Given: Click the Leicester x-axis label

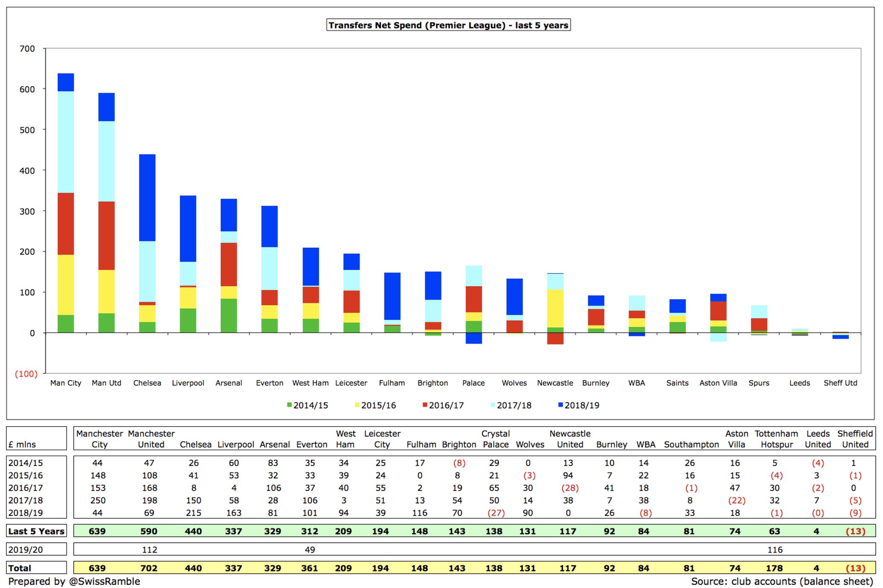Looking at the screenshot, I should click(x=351, y=383).
